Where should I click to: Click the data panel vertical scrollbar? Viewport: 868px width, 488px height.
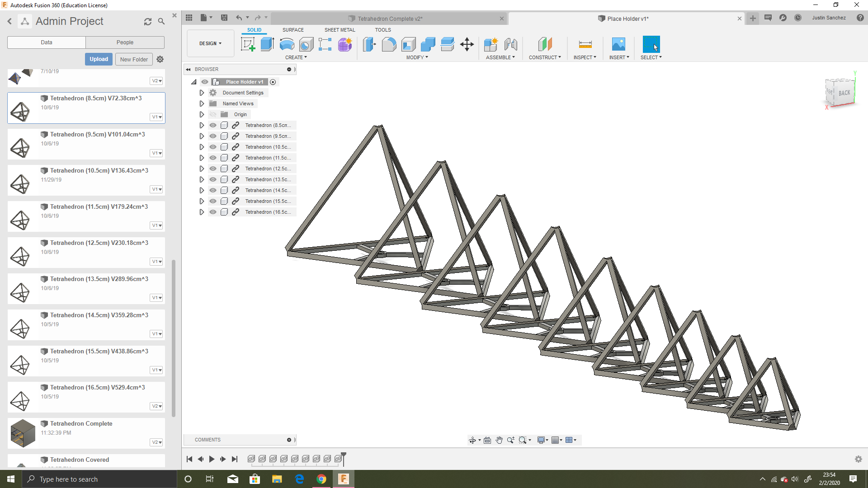point(174,338)
